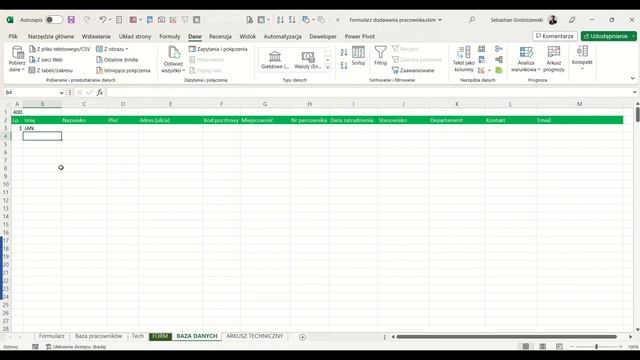Expand the file name dropdown in title bar
Image resolution: width=640 pixels, height=360 pixels.
pyautogui.click(x=440, y=20)
